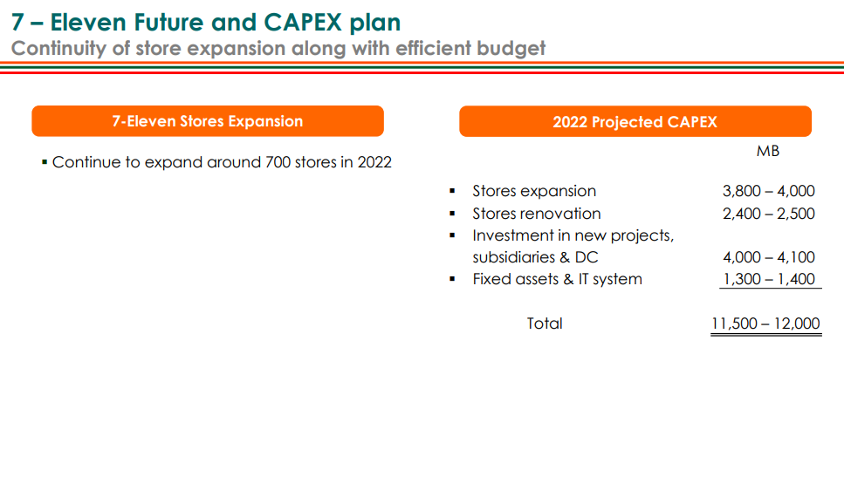Click the 'Stores renovation' line item

[x=537, y=214]
